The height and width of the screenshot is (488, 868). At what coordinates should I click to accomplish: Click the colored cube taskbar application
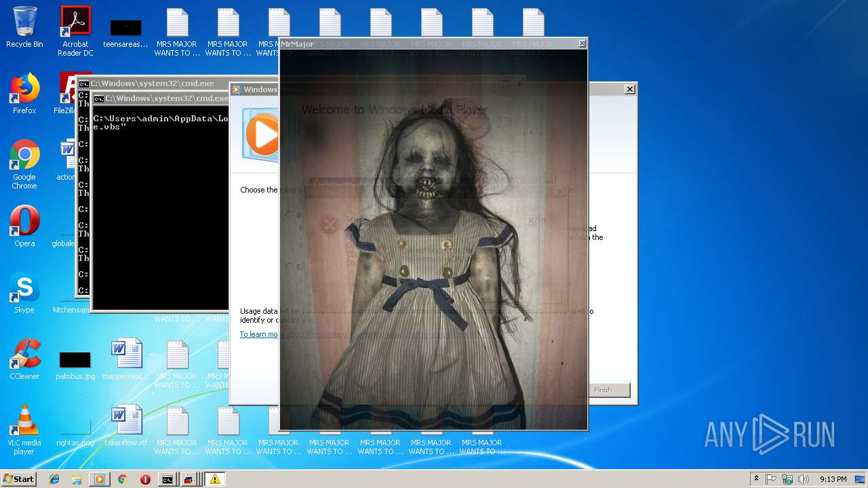[x=191, y=479]
